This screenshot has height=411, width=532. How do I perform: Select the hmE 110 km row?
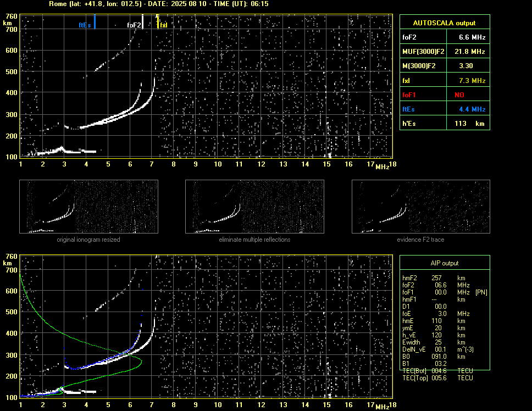434,321
